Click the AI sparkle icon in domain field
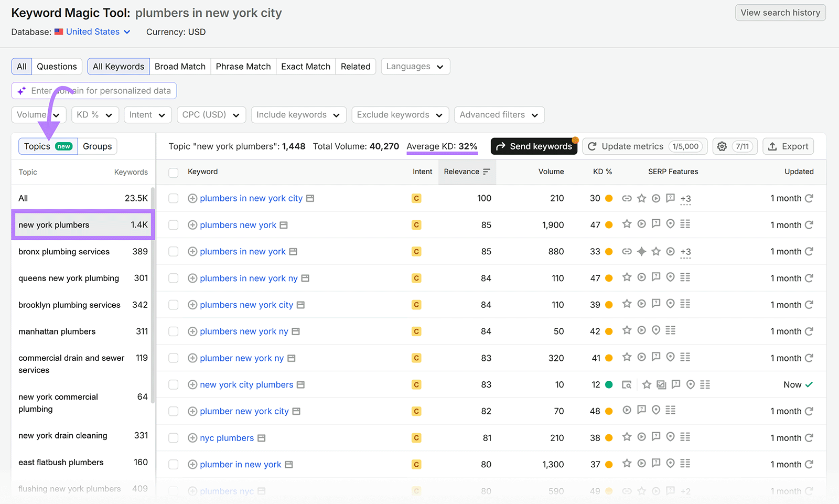 pos(21,91)
